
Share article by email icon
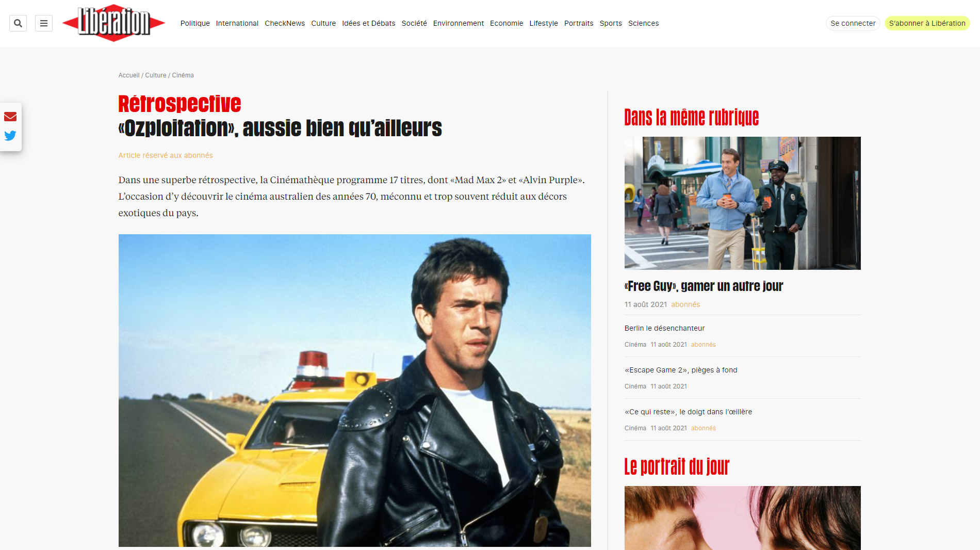[x=10, y=117]
